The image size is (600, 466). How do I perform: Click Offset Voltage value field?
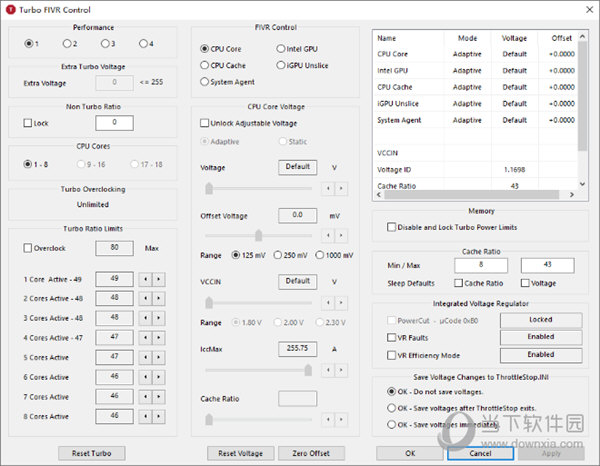tap(297, 215)
